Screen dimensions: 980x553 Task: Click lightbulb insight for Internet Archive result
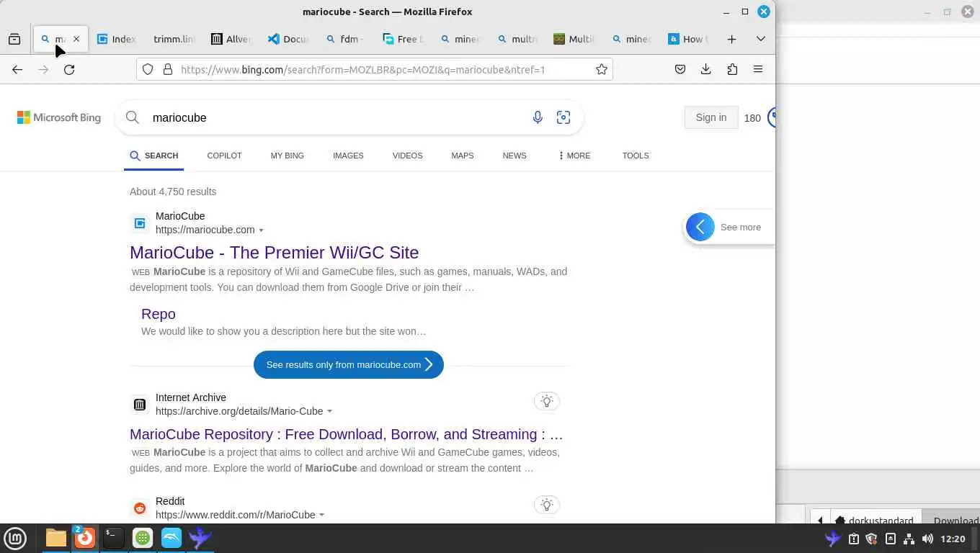[x=547, y=401]
